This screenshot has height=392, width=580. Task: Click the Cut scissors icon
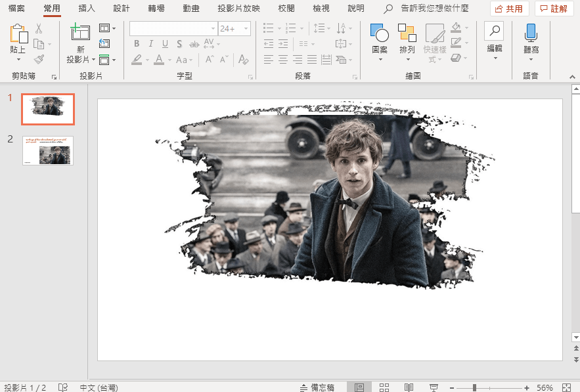(x=39, y=28)
